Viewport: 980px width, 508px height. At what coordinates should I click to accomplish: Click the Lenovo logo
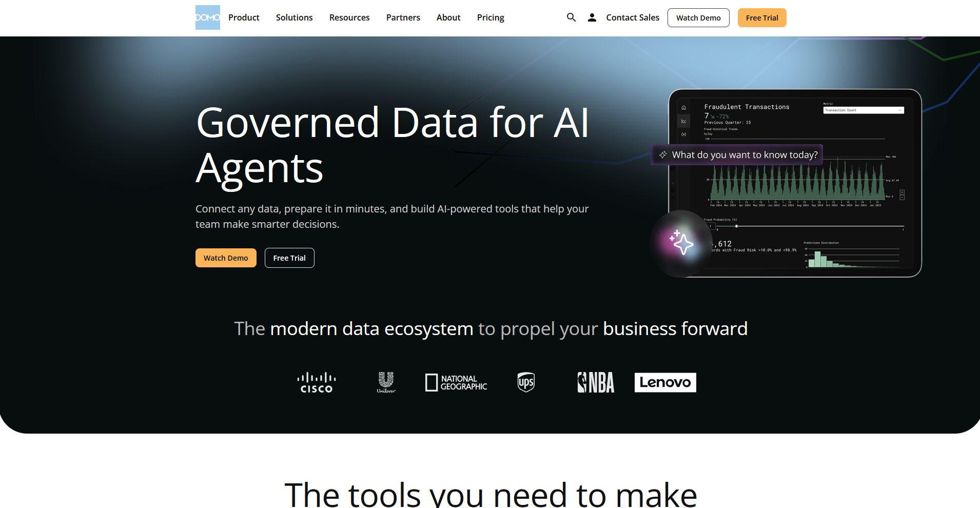click(x=665, y=382)
